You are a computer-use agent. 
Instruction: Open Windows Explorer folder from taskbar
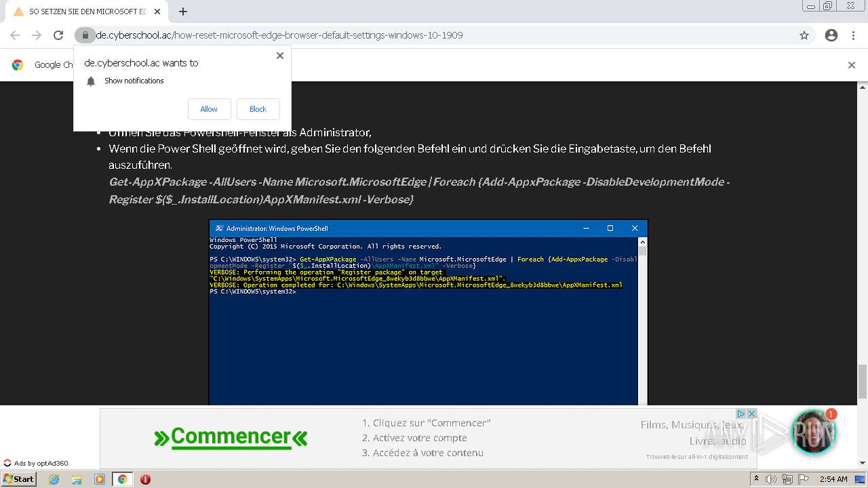pos(77,479)
